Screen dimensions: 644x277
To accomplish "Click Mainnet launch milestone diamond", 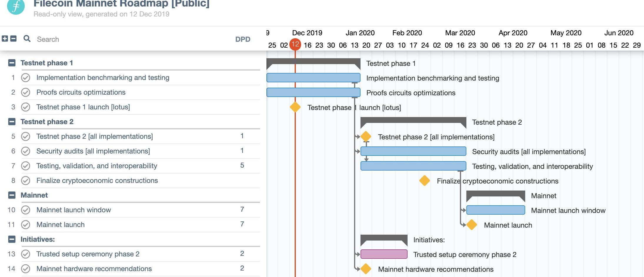I will [472, 225].
